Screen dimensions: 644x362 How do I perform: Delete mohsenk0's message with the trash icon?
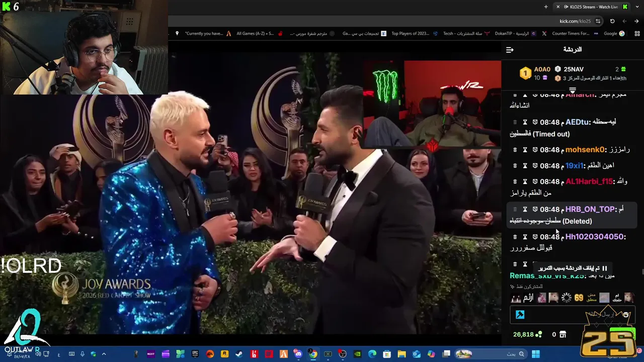click(x=515, y=150)
